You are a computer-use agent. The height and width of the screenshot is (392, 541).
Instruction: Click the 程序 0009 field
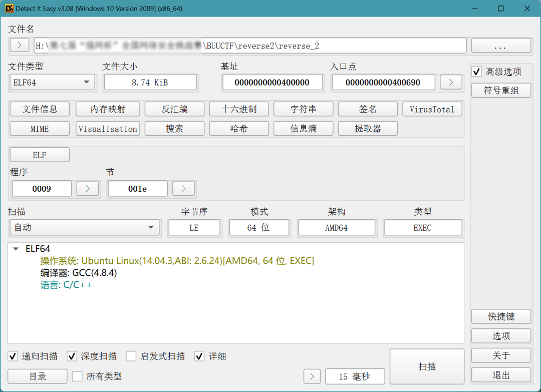pos(42,189)
